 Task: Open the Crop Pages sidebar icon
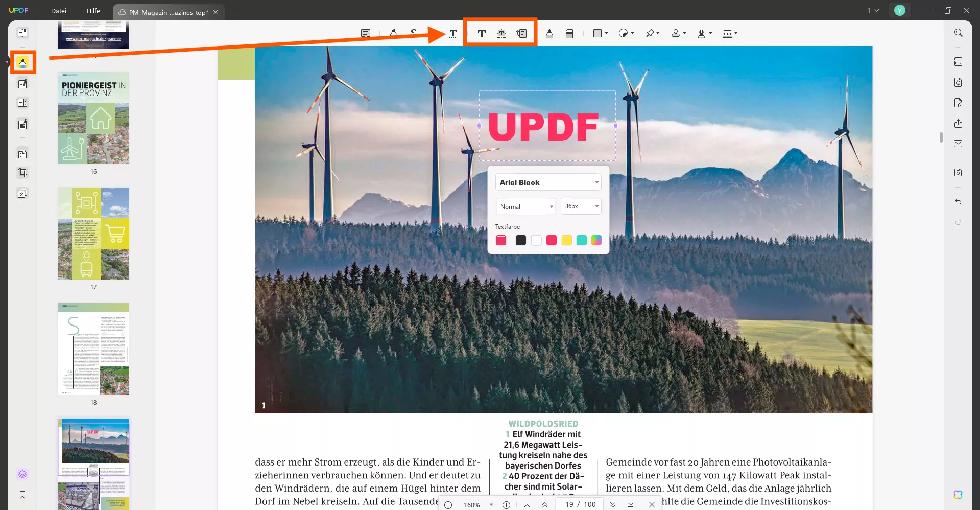pos(22,173)
